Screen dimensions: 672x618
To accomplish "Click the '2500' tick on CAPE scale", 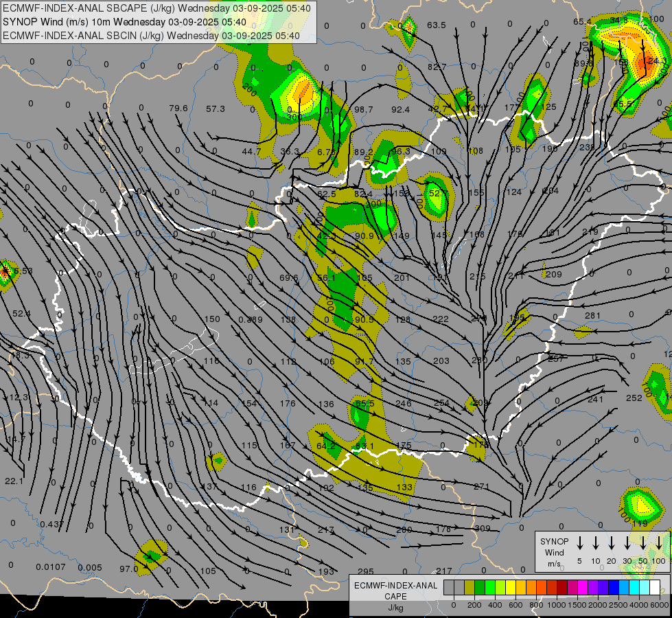I will pos(618,605).
